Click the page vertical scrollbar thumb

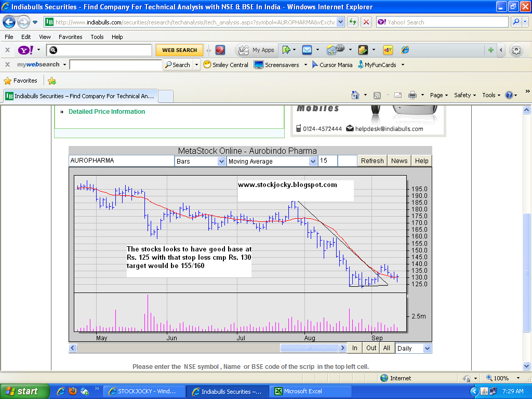coord(526,273)
